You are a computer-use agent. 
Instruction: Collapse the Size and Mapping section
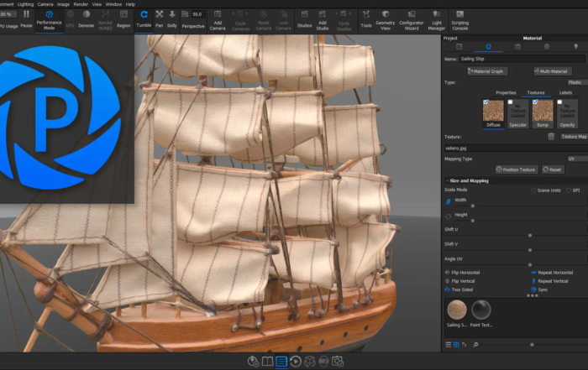click(469, 181)
